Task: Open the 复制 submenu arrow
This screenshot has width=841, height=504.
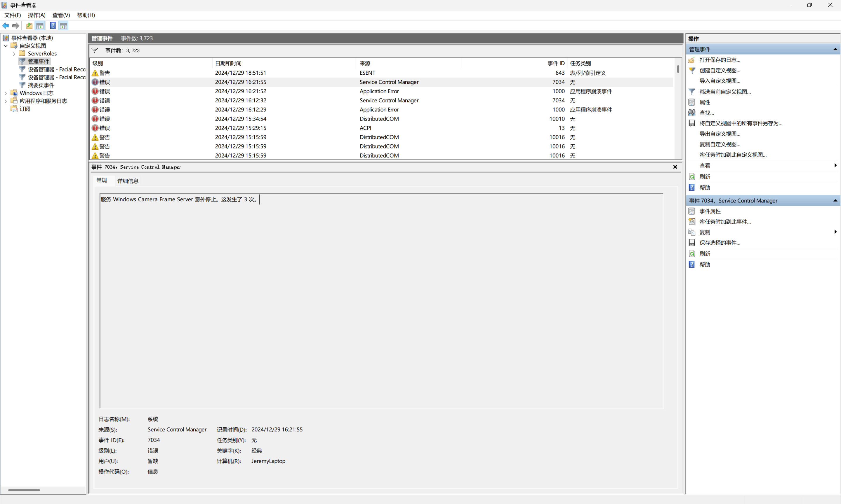Action: (x=835, y=232)
